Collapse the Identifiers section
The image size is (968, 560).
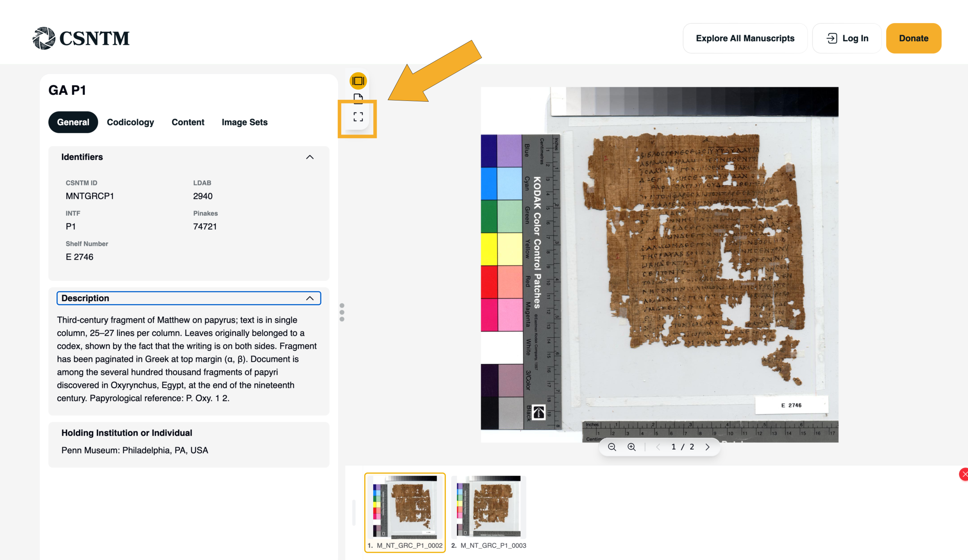click(310, 157)
